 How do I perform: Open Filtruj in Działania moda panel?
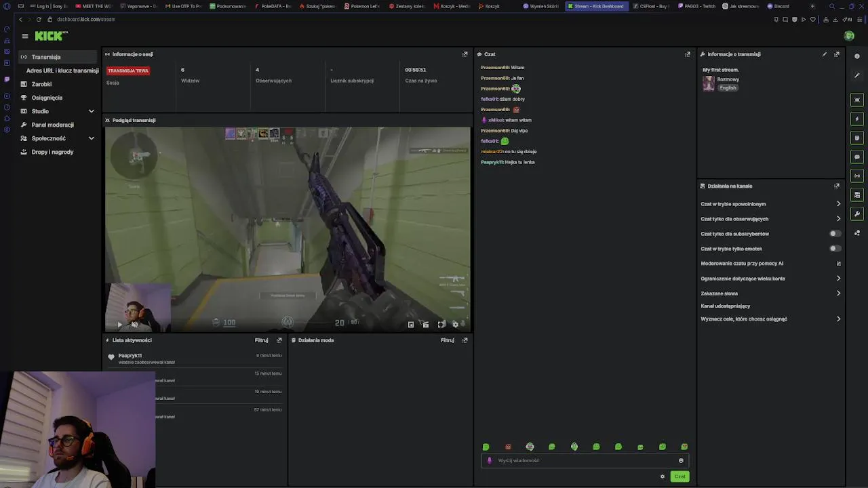tap(448, 340)
